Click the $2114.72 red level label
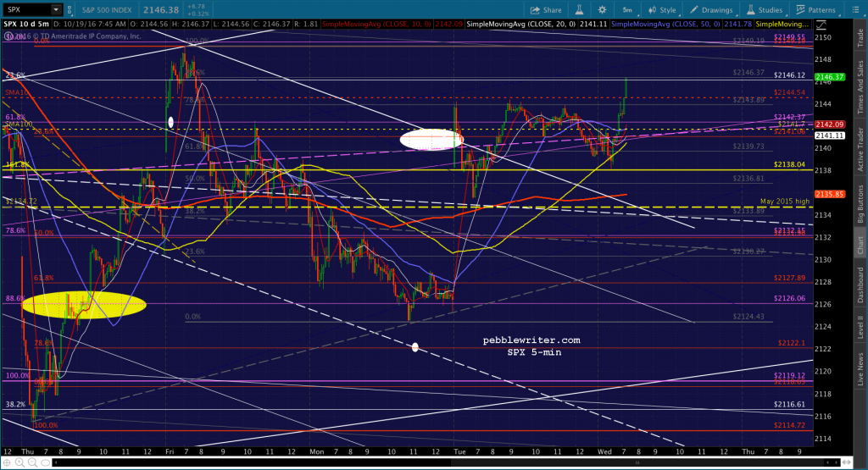 [789, 425]
